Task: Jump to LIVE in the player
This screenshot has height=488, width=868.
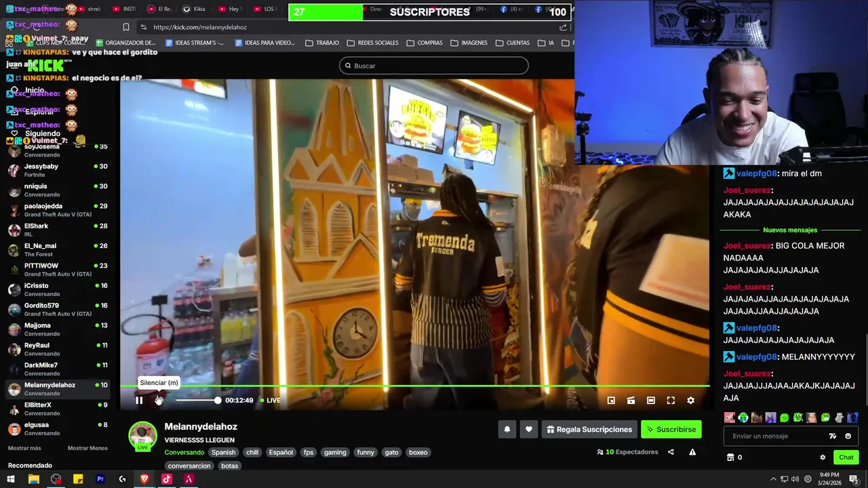Action: click(x=271, y=401)
